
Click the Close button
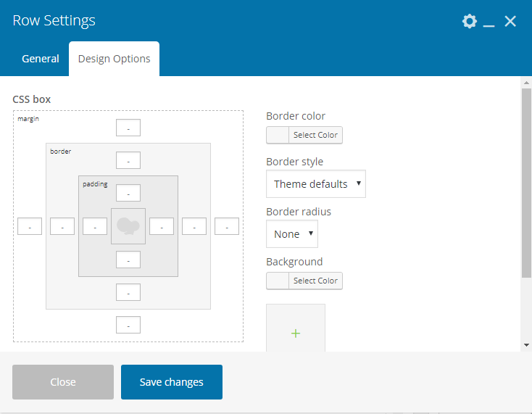(63, 382)
